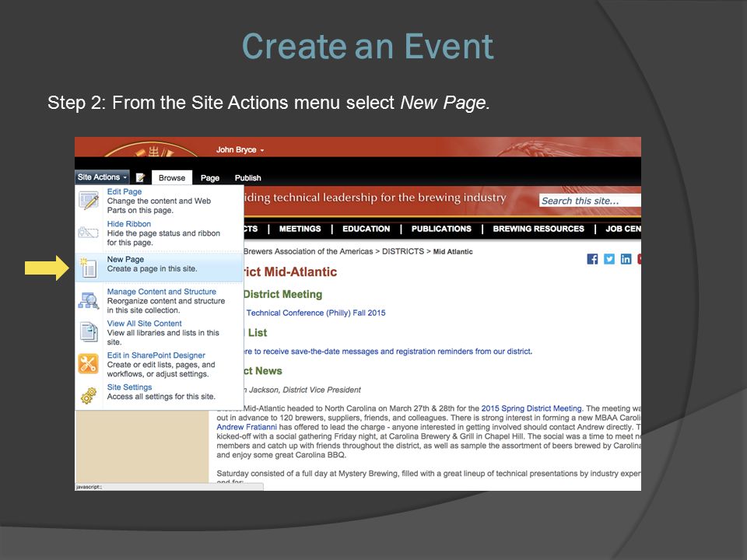Open the BREWING RESOURCES navigation item
Screen dimensions: 747x560
click(x=538, y=229)
